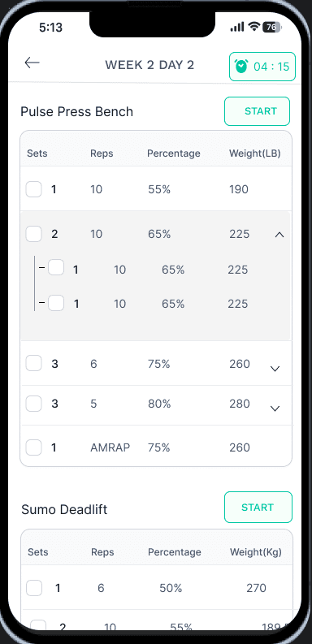Check the 75% six-rep set checkbox
This screenshot has height=644, width=312.
tap(33, 364)
